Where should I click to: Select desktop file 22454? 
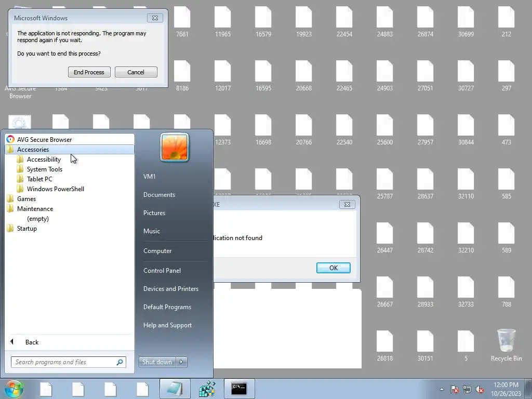344,22
